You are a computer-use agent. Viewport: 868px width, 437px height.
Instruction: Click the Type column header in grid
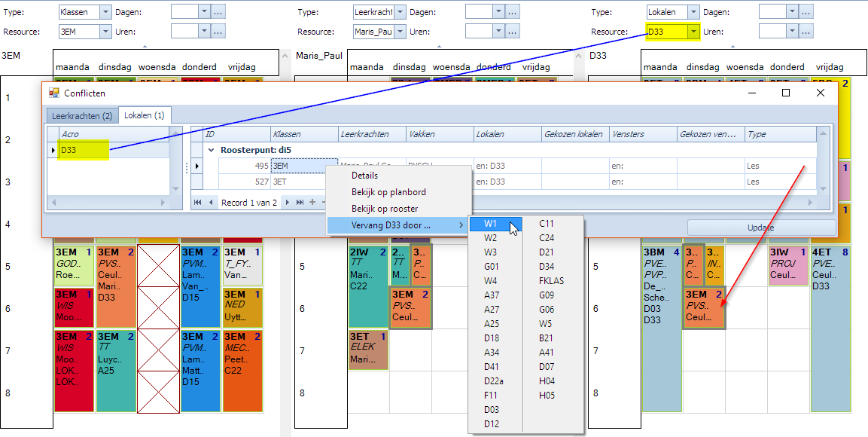click(x=779, y=134)
